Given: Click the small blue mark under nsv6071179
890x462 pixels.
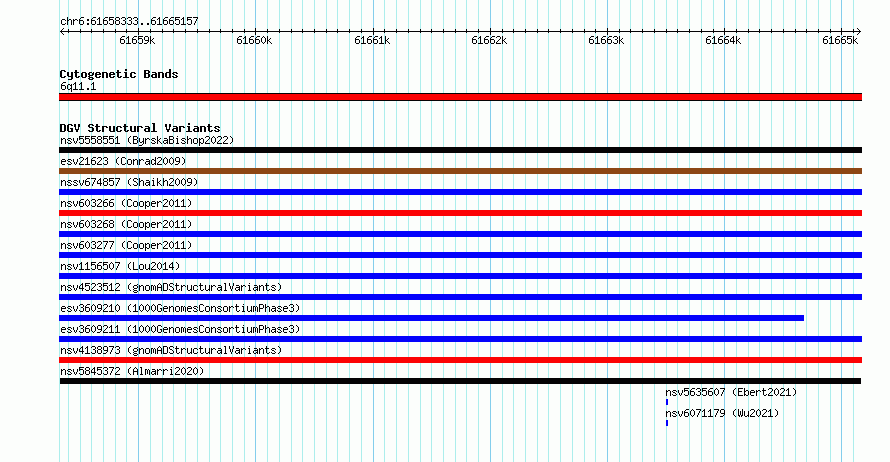Looking at the screenshot, I should point(667,423).
